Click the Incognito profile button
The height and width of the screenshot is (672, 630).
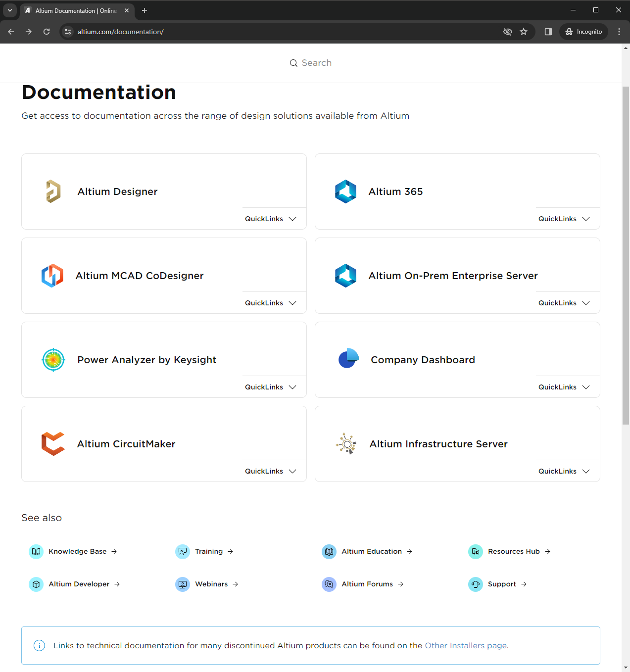pos(584,32)
